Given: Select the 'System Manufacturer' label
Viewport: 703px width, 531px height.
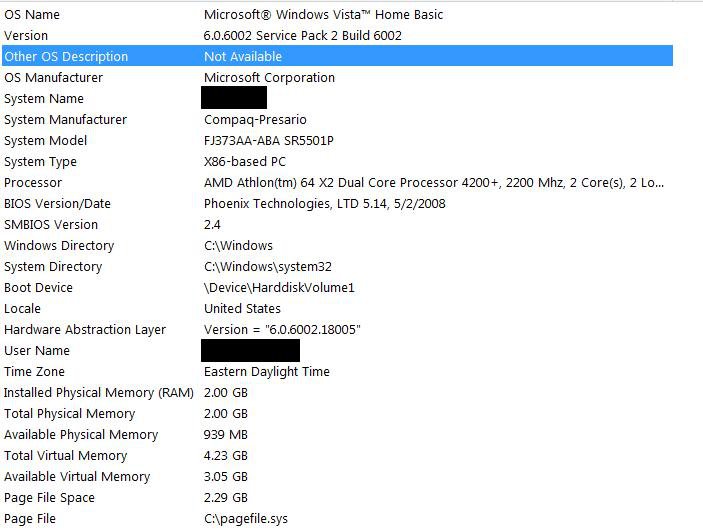Looking at the screenshot, I should coord(65,120).
